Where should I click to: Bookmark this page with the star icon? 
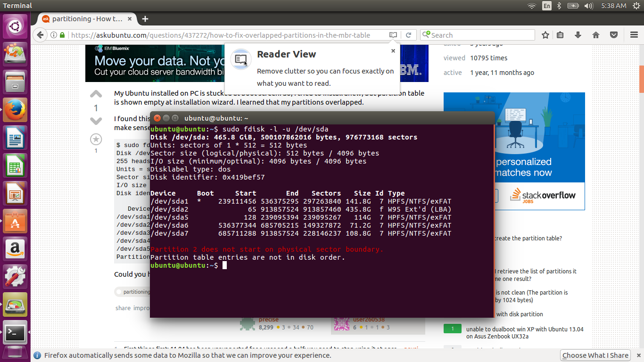point(545,35)
